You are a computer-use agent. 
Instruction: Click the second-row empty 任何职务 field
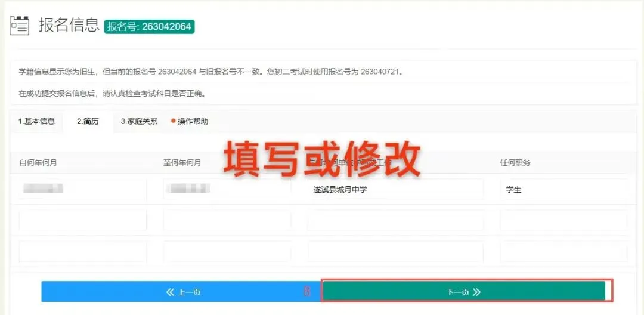coord(563,220)
